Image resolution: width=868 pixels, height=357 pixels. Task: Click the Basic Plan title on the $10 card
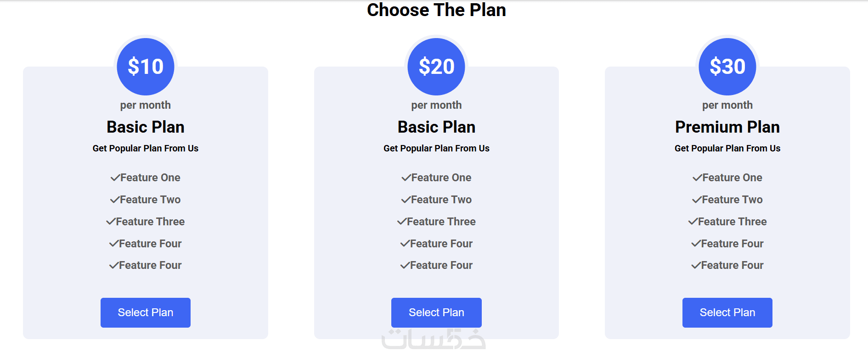146,127
